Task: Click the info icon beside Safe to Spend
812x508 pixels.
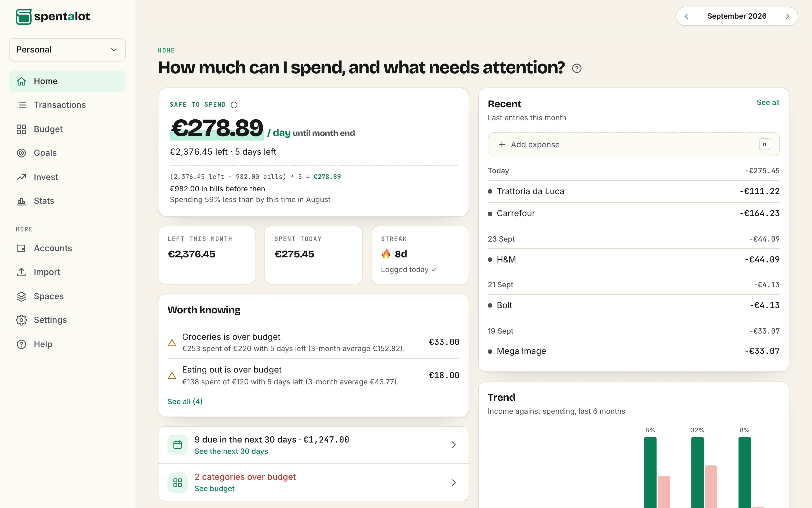Action: point(234,105)
